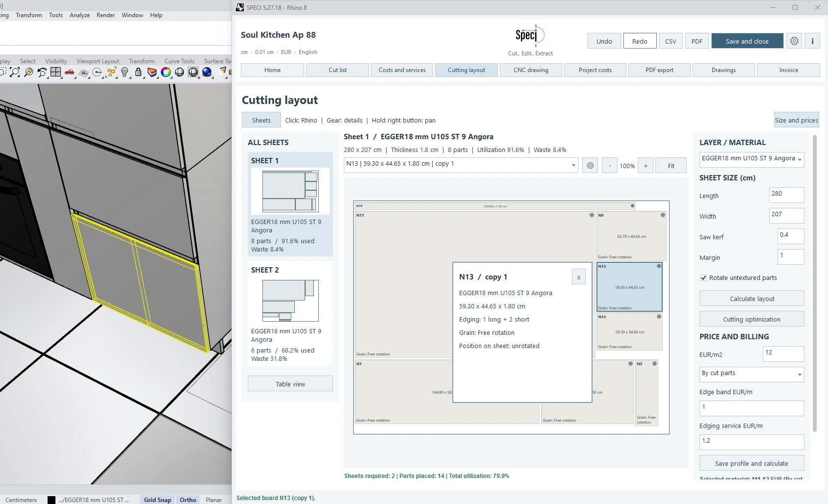Open the N13 part selector dropdown
Image resolution: width=828 pixels, height=504 pixels.
tap(461, 164)
